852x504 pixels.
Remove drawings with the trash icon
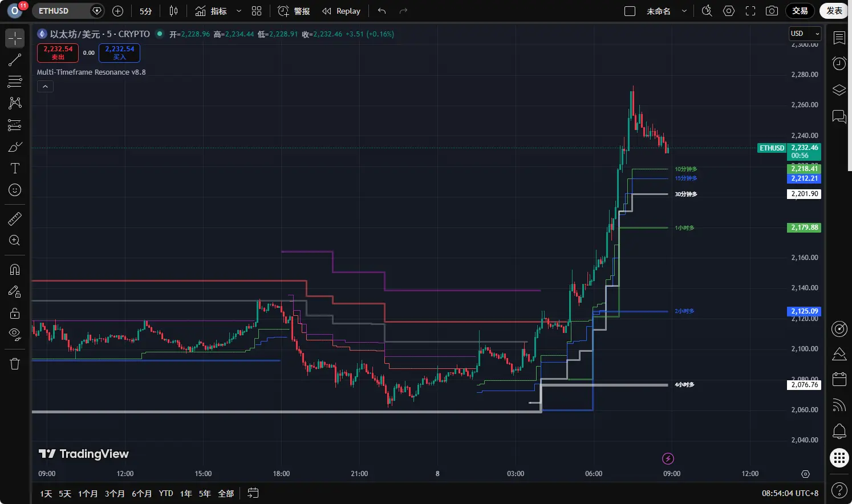[15, 364]
